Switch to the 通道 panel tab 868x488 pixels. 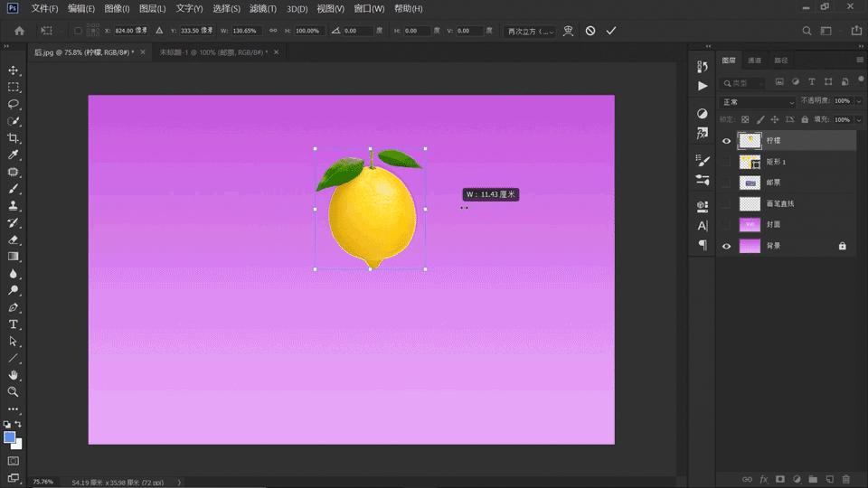[x=754, y=61]
